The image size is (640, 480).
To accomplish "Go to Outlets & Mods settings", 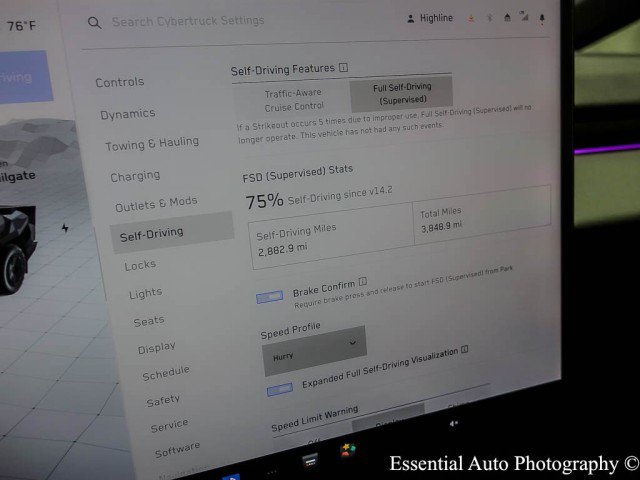I will [x=156, y=204].
